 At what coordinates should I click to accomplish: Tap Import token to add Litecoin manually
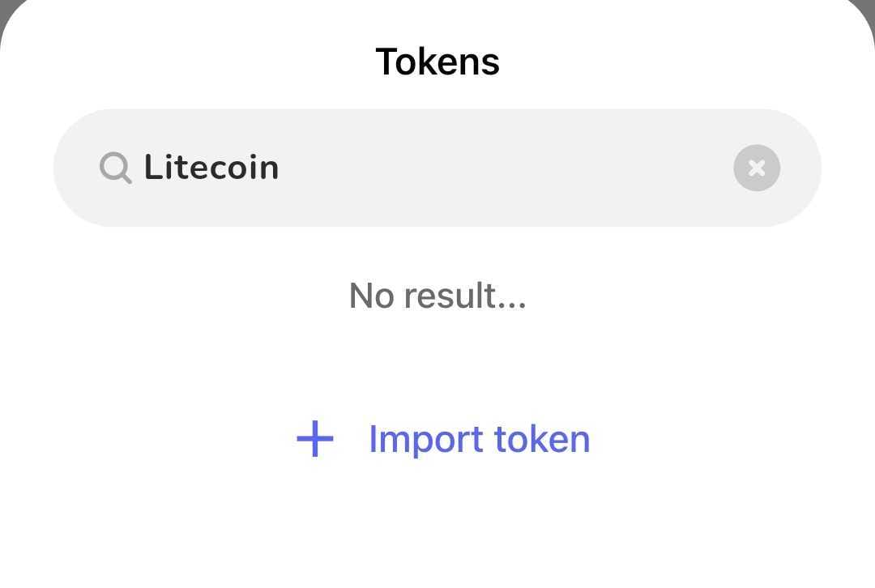point(478,439)
